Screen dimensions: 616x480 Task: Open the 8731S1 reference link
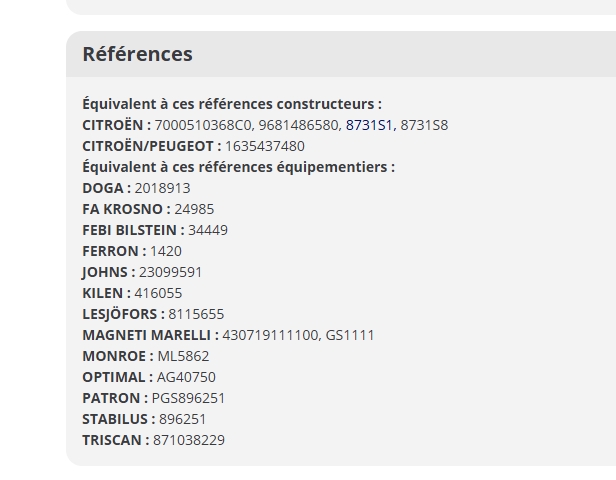[369, 125]
